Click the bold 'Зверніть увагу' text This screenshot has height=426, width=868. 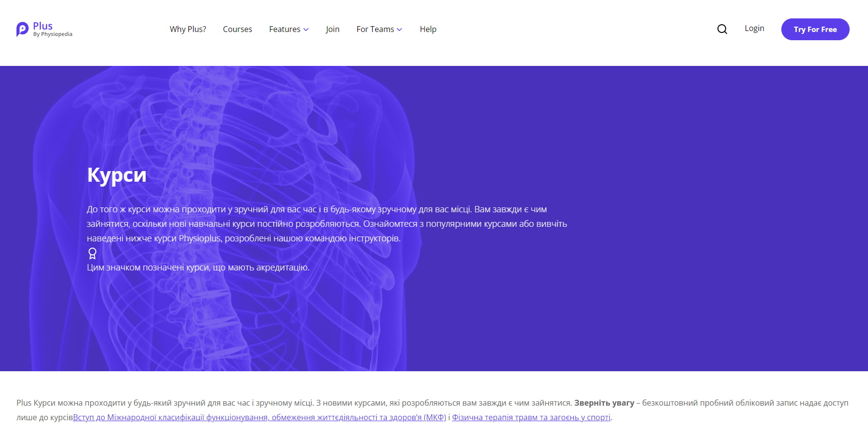(x=604, y=403)
